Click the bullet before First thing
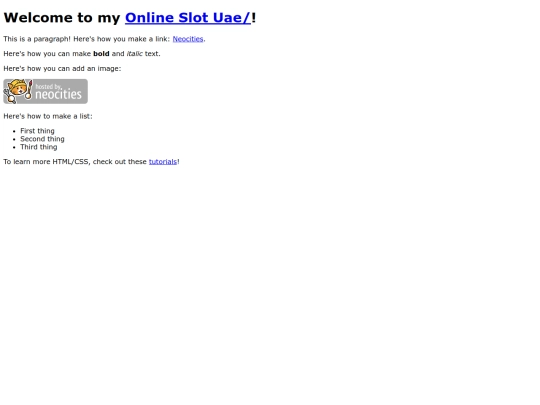The width and height of the screenshot is (540, 405). tap(14, 131)
